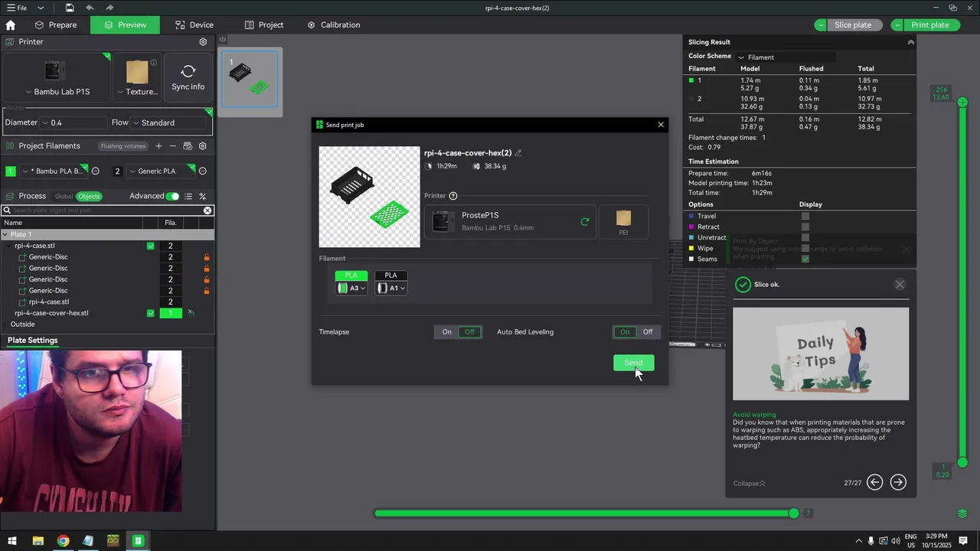Open Chrome from the taskbar
The image size is (980, 551).
(x=63, y=541)
